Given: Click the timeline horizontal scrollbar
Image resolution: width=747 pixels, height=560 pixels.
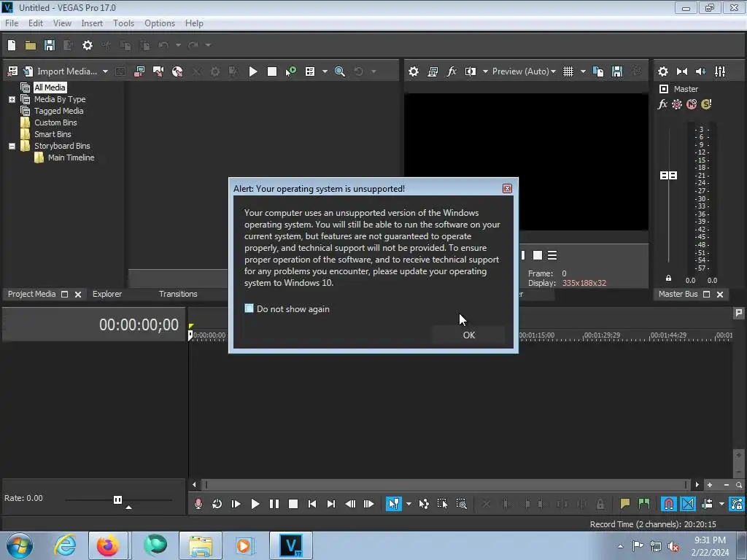Looking at the screenshot, I should coord(445,485).
